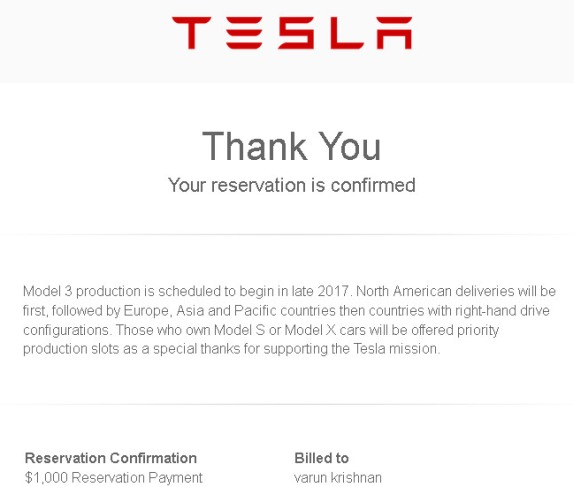Click the Model 3 production paragraph
Image resolution: width=574 pixels, height=487 pixels.
(289, 320)
